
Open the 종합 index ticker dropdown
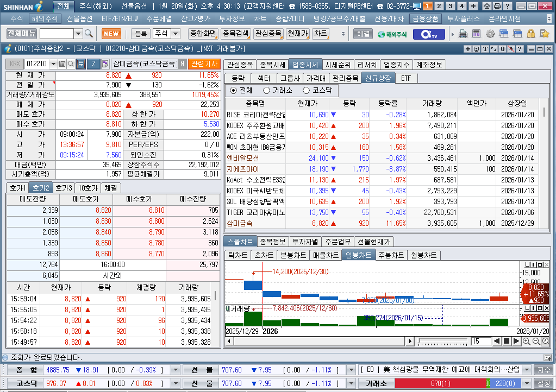[x=176, y=370]
